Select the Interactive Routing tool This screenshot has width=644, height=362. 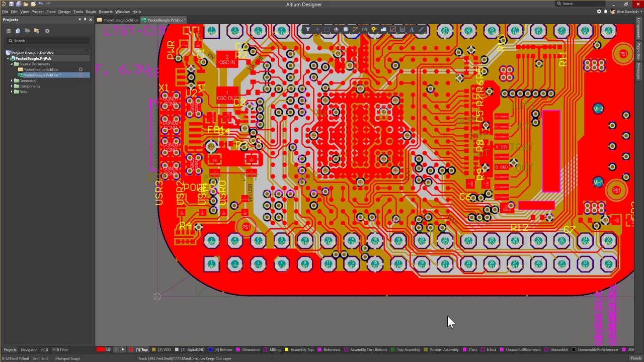(x=355, y=30)
